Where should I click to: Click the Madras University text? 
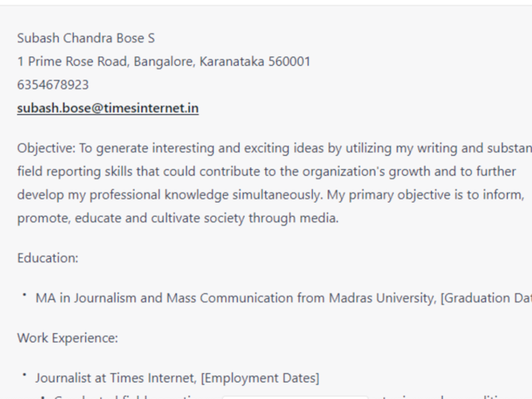pos(383,298)
